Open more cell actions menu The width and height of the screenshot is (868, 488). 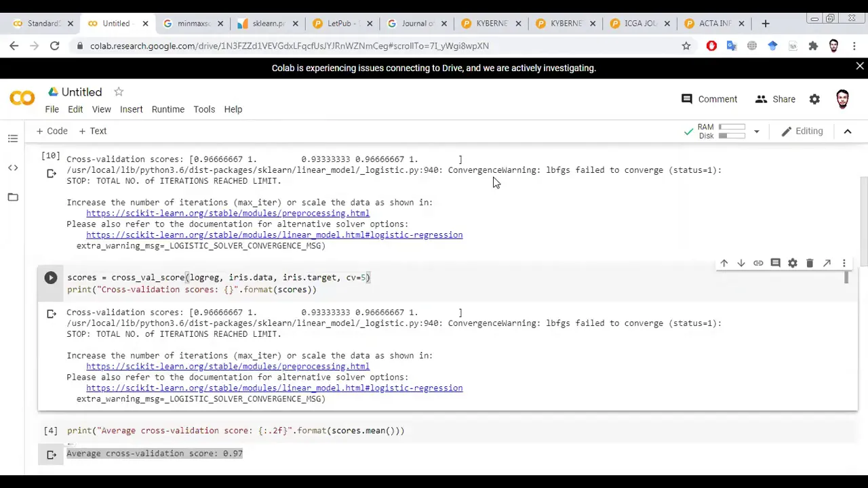click(844, 263)
